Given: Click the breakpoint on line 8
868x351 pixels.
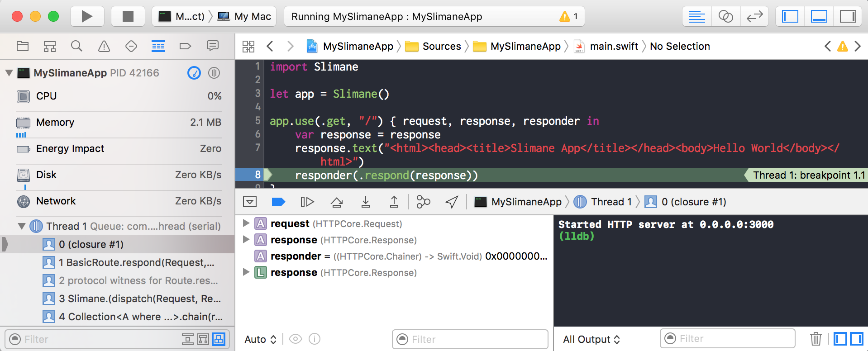Looking at the screenshot, I should pyautogui.click(x=254, y=175).
